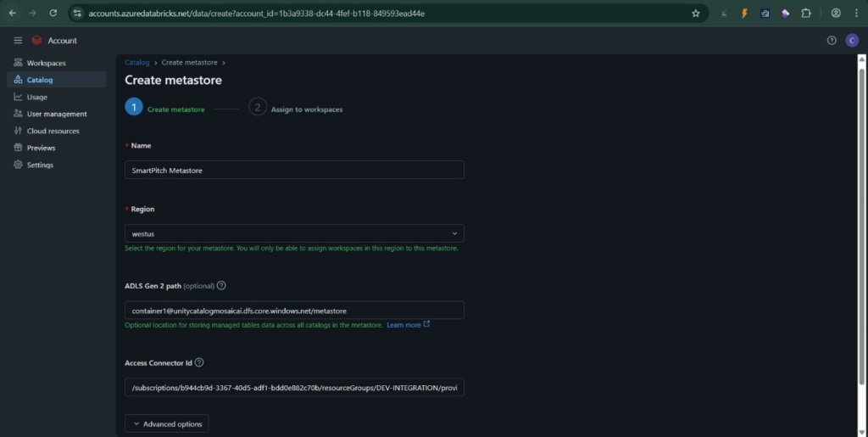Open the Region dropdown showing westus
This screenshot has height=437, width=868.
tap(294, 233)
